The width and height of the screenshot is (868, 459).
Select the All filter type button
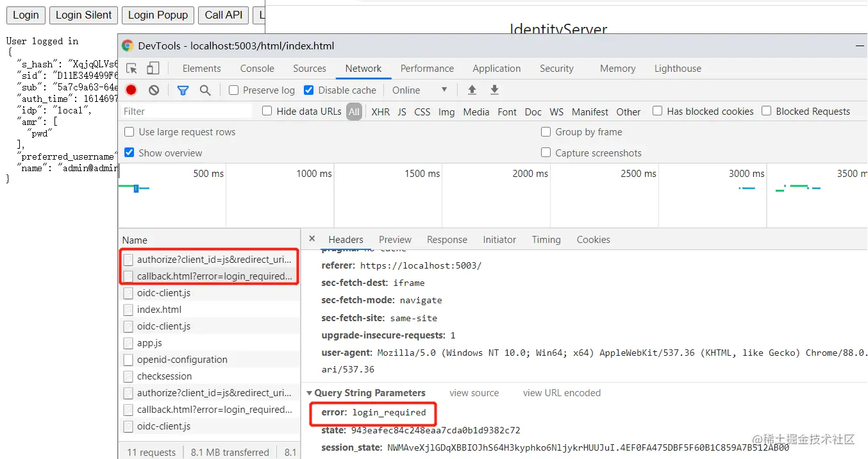coord(354,112)
